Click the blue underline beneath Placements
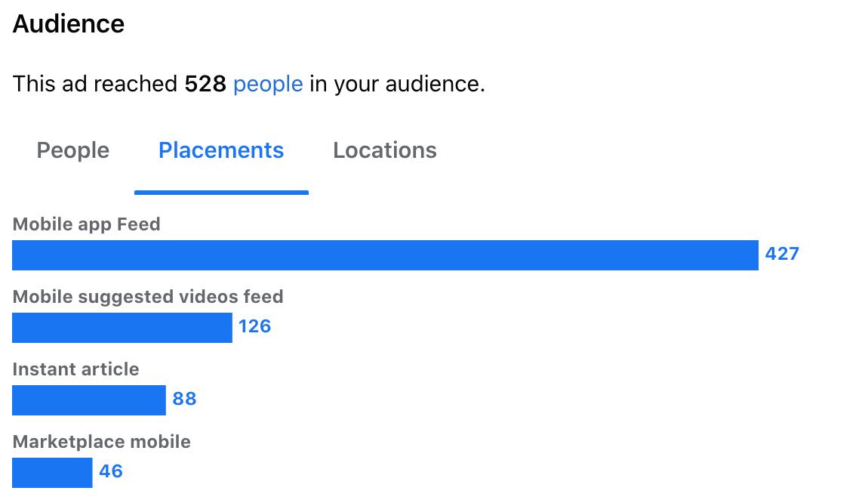 click(221, 193)
